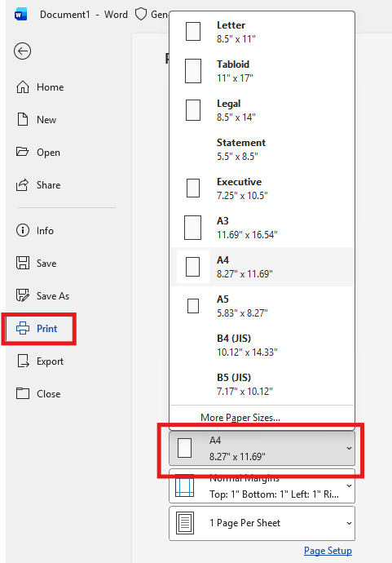The width and height of the screenshot is (392, 563).
Task: Click the Share icon in sidebar
Action: (22, 185)
